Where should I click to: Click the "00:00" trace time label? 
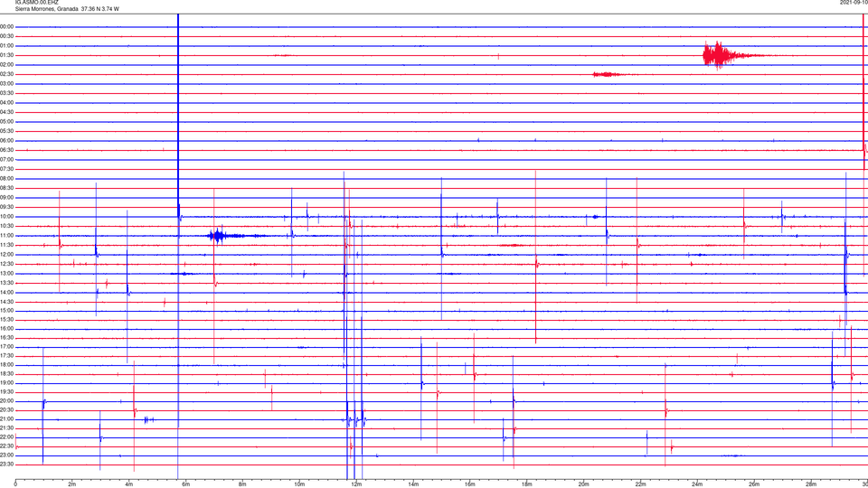point(7,26)
